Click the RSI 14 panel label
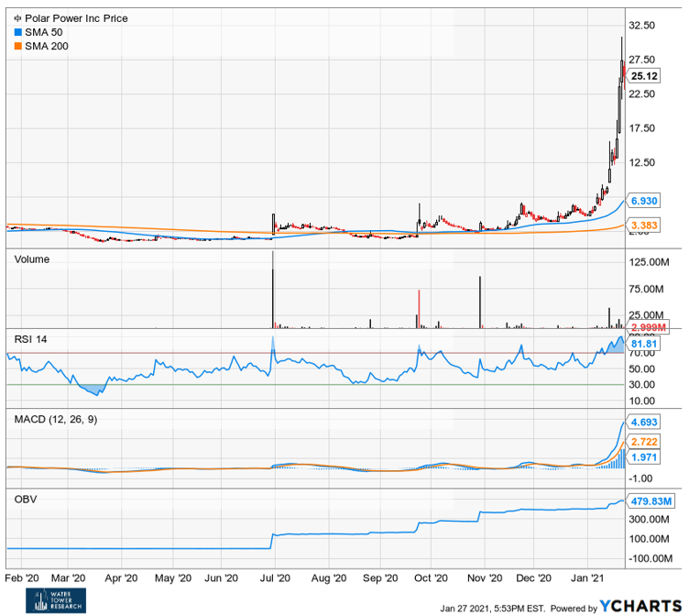 click(31, 339)
